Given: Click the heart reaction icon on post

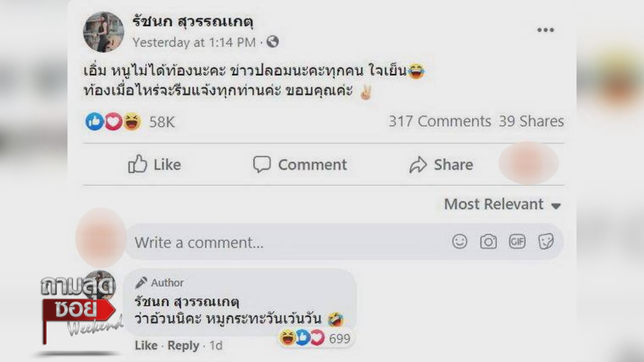Looking at the screenshot, I should pyautogui.click(x=113, y=121).
